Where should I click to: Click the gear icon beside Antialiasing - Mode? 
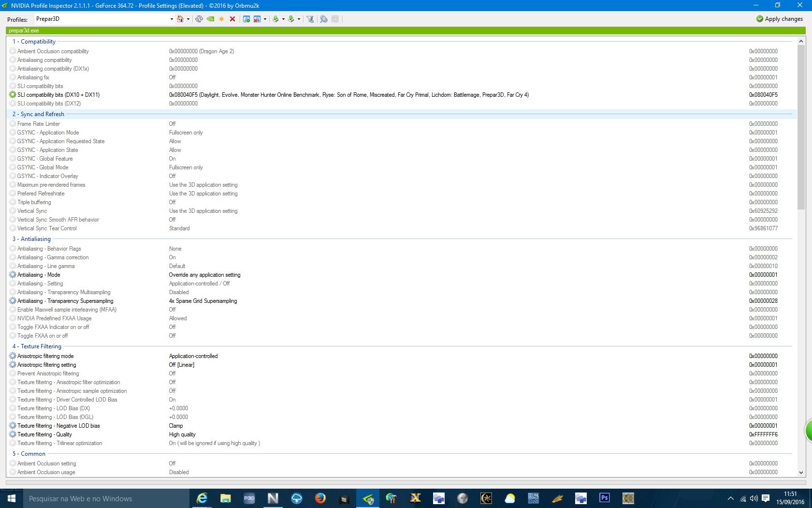[13, 275]
